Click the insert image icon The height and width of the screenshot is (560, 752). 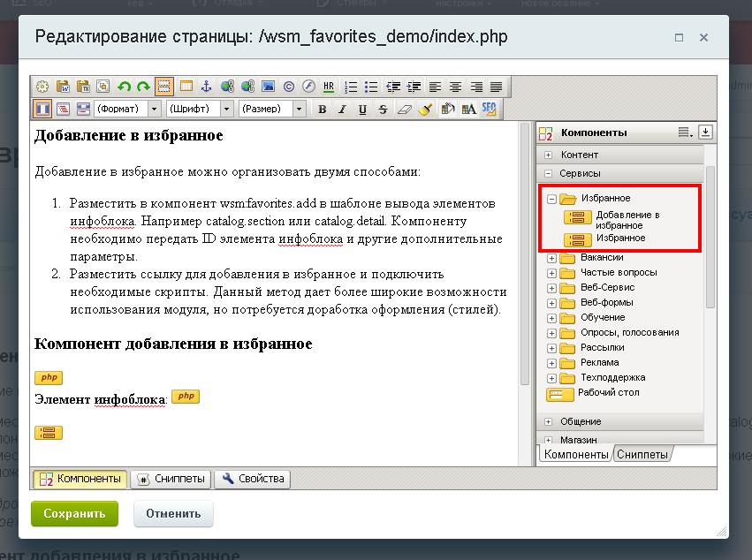pyautogui.click(x=268, y=87)
